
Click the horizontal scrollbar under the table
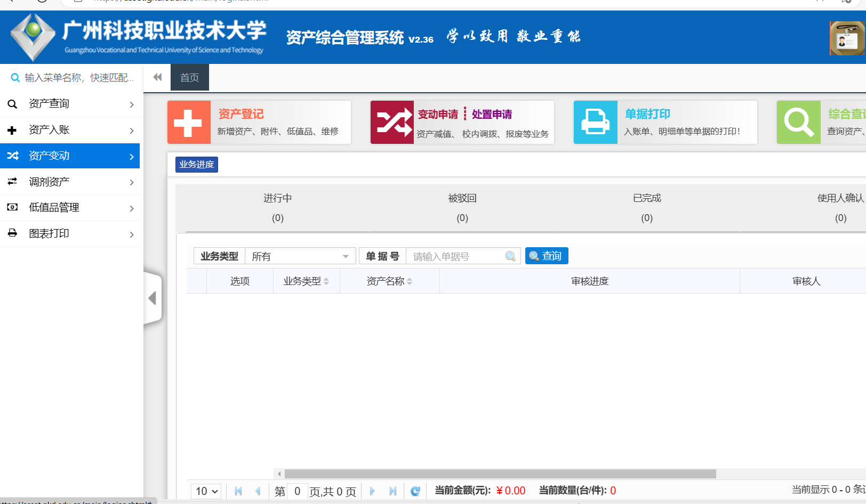[500, 474]
